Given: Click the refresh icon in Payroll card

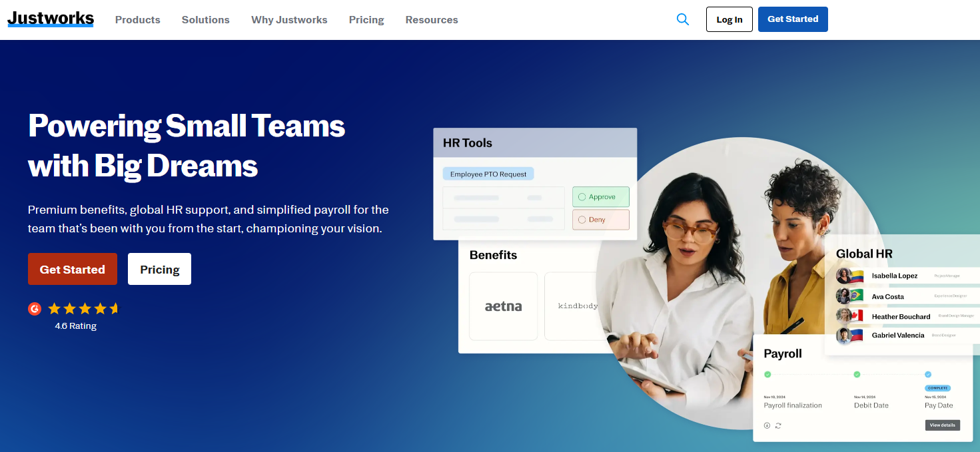Looking at the screenshot, I should [x=778, y=425].
